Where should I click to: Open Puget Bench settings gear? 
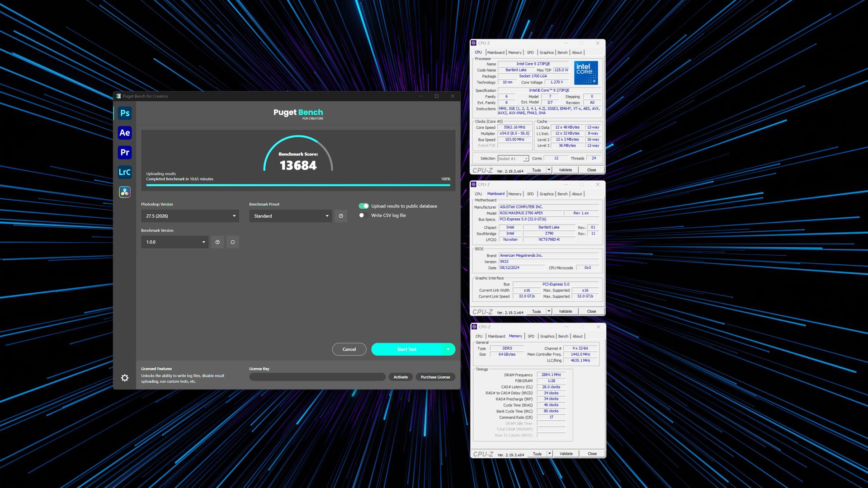(125, 378)
